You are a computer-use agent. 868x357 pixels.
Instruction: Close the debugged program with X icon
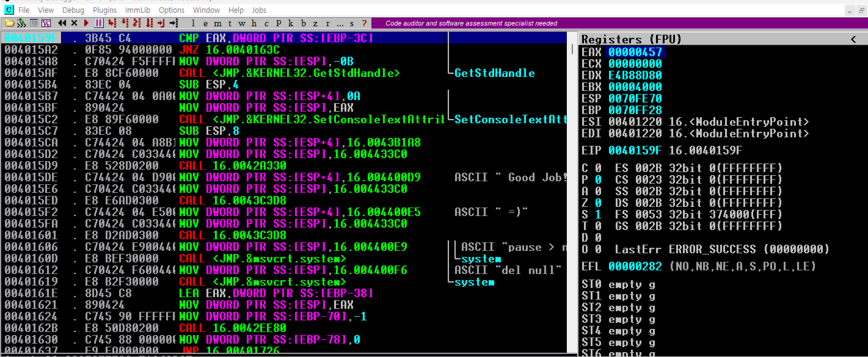(x=75, y=23)
